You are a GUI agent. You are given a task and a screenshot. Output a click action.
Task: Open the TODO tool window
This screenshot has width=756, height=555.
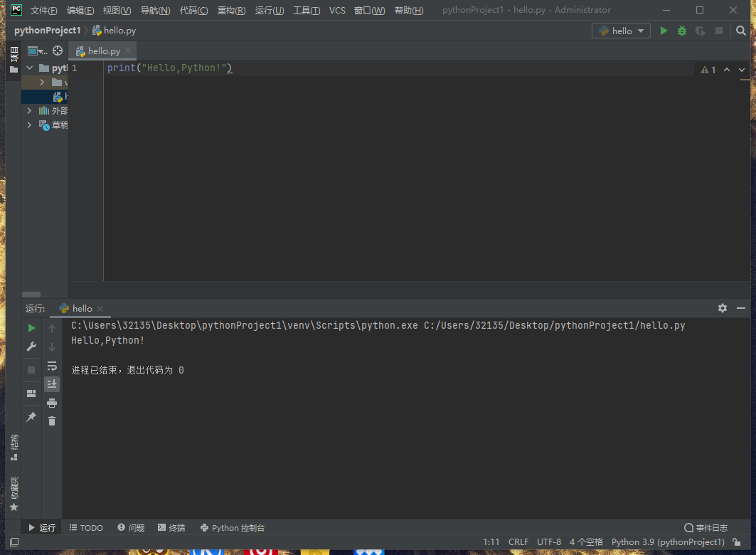[x=86, y=528]
